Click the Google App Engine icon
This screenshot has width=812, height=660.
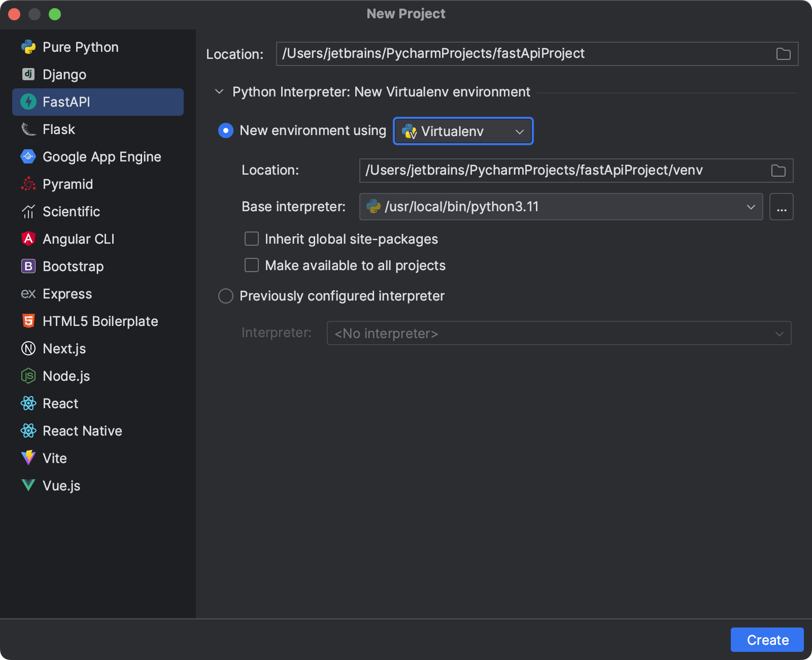29,157
